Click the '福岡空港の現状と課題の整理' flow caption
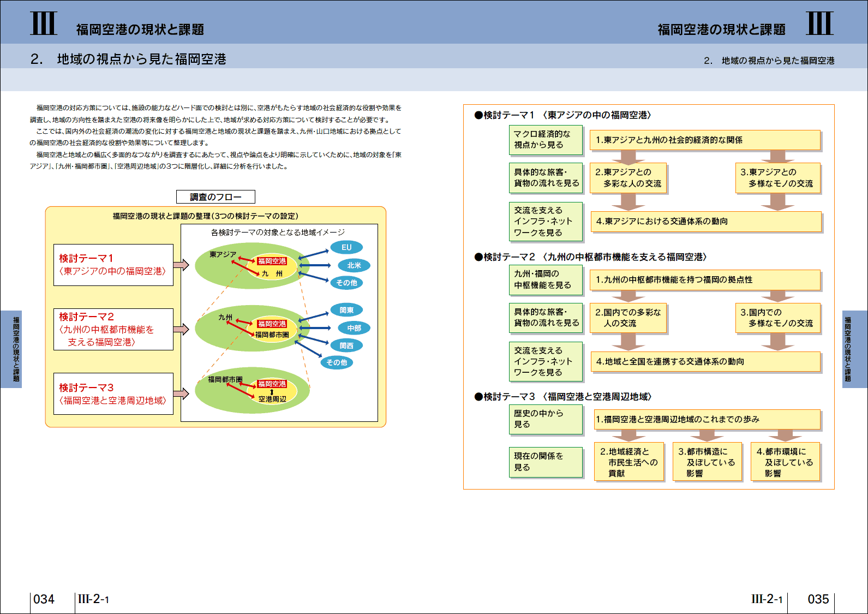 point(206,216)
